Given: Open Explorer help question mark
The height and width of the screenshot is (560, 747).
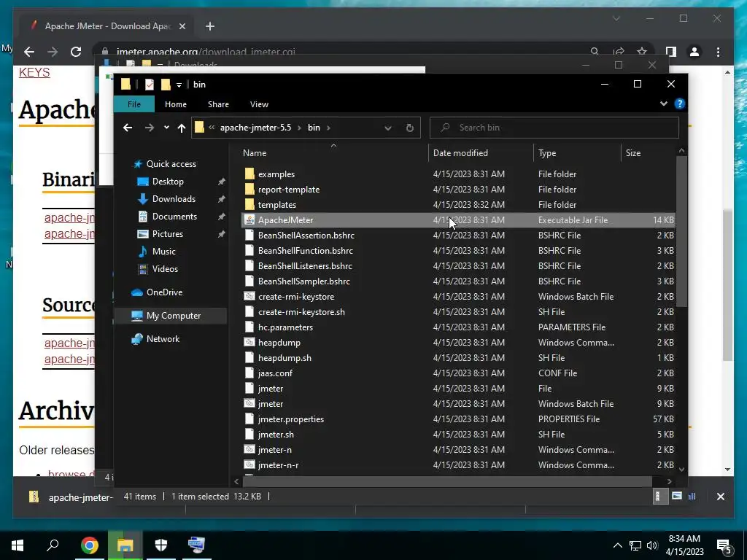Looking at the screenshot, I should pyautogui.click(x=680, y=104).
